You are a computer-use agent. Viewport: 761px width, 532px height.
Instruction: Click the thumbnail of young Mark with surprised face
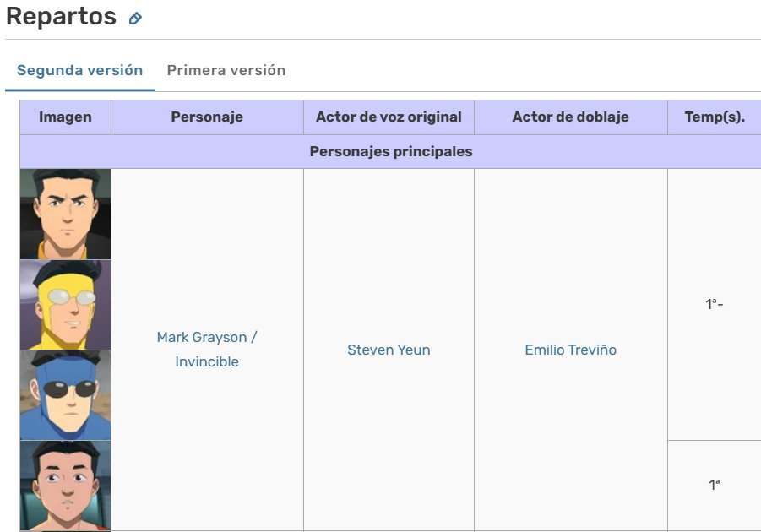66,486
